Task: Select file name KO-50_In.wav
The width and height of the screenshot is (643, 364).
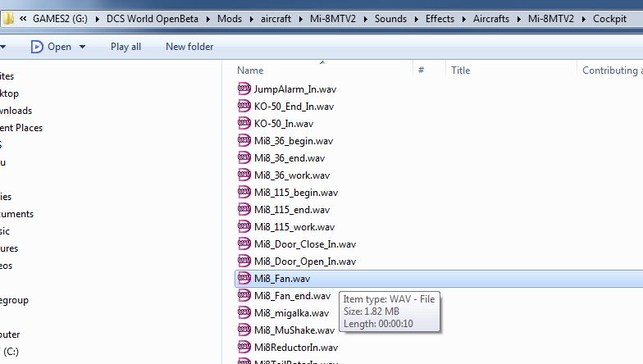Action: pyautogui.click(x=284, y=124)
